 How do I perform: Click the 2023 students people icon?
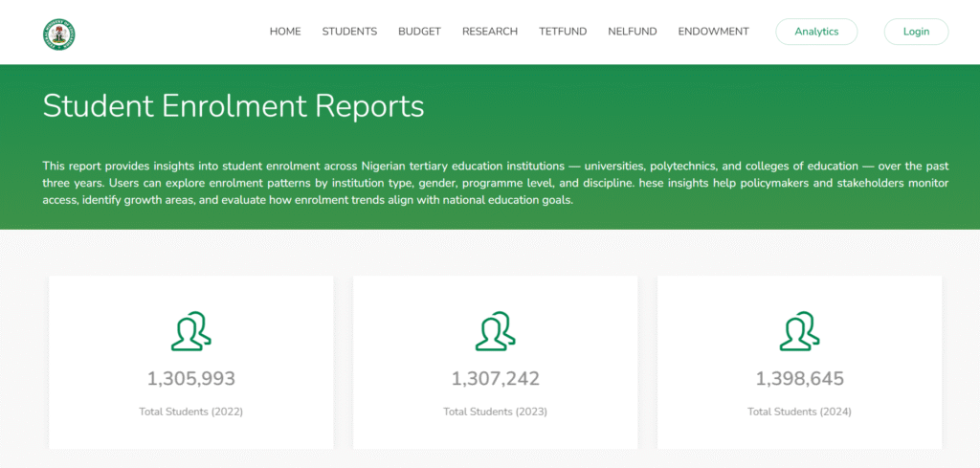495,331
